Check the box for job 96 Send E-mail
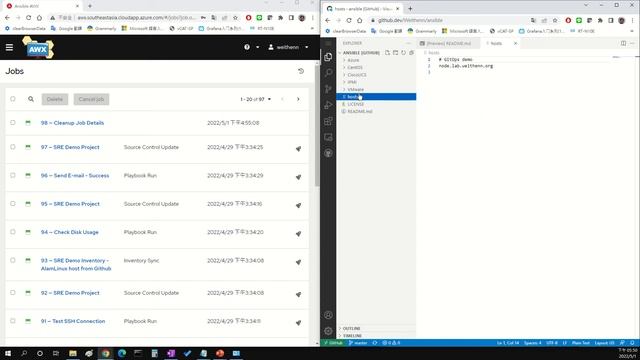Screen dimensions: 640x360 (x=13, y=175)
